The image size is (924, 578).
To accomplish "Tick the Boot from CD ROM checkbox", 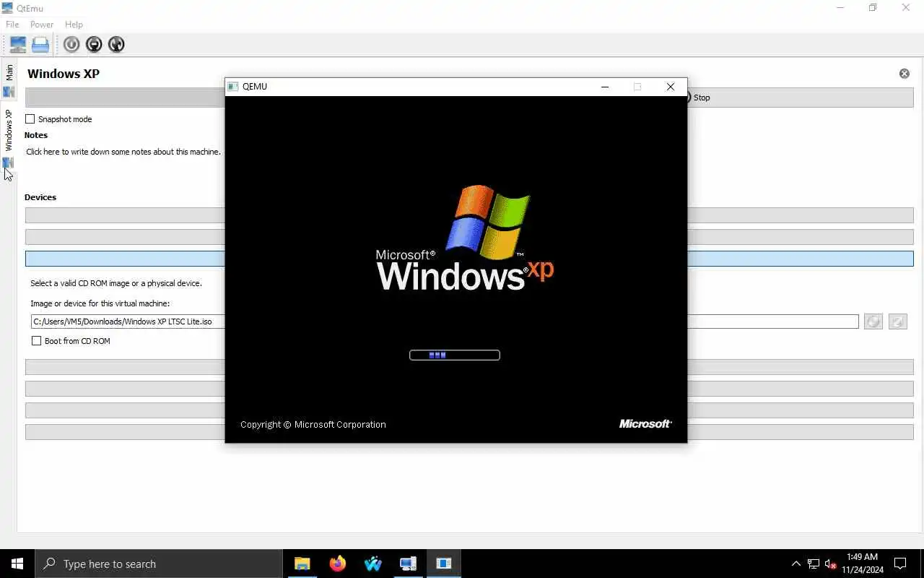I will click(x=36, y=341).
